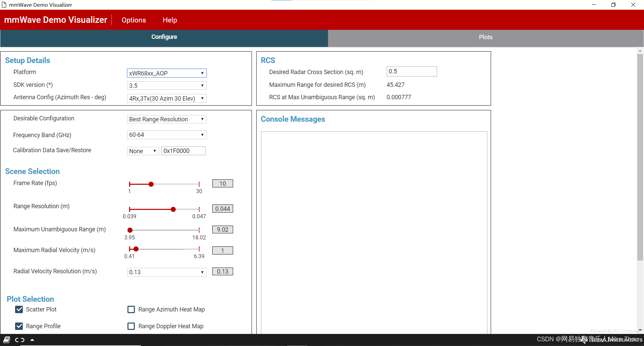
Task: Click the Frame Rate slider handle
Action: coord(151,184)
